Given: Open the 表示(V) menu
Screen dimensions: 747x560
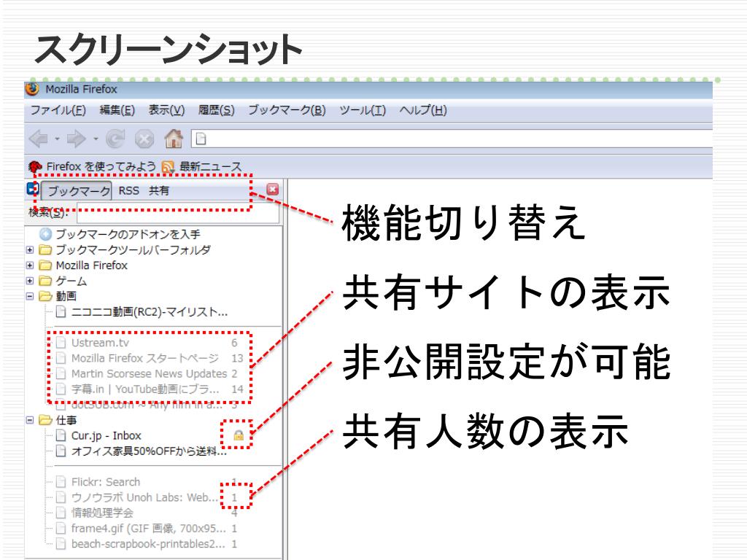Looking at the screenshot, I should coord(166,110).
